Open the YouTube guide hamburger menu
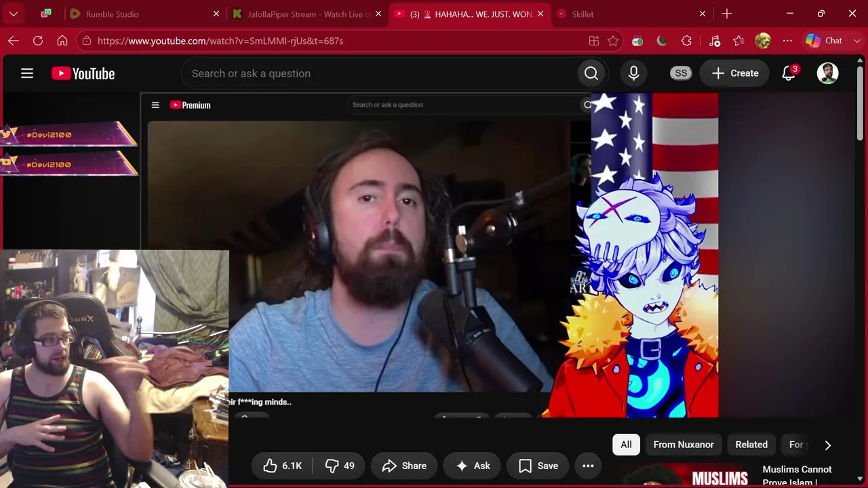The height and width of the screenshot is (488, 868). (27, 73)
